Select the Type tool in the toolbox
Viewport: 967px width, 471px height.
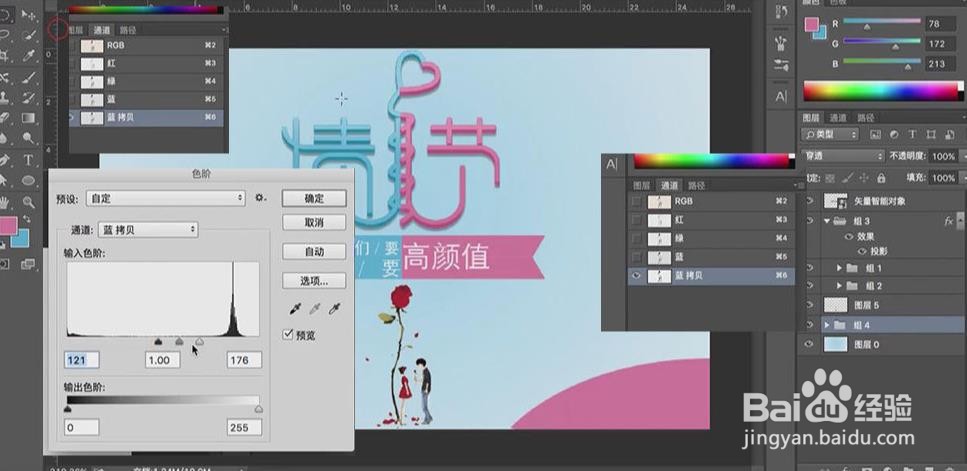tap(28, 160)
